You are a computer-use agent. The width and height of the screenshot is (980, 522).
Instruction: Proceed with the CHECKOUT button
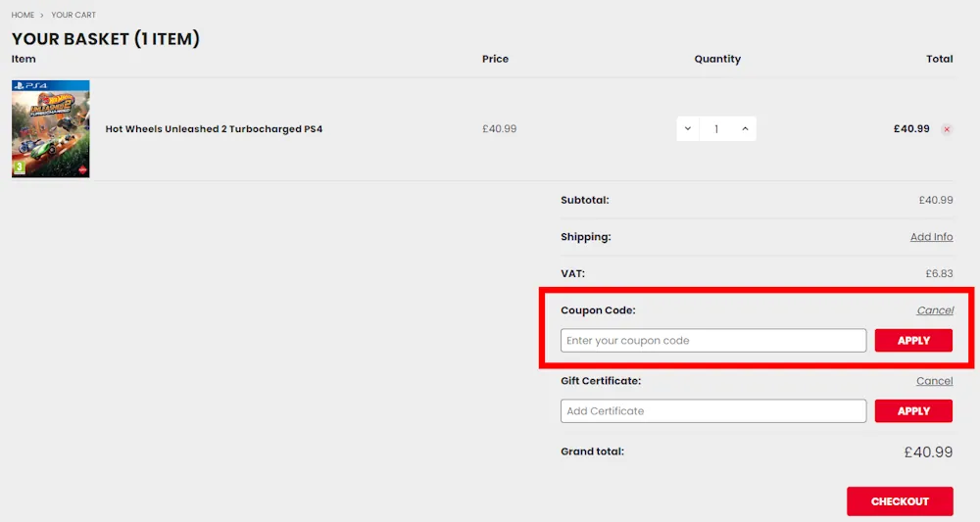(x=900, y=501)
